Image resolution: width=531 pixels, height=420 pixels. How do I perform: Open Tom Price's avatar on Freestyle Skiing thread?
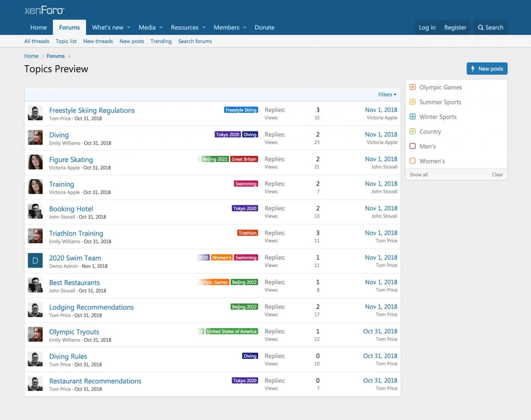coord(35,113)
